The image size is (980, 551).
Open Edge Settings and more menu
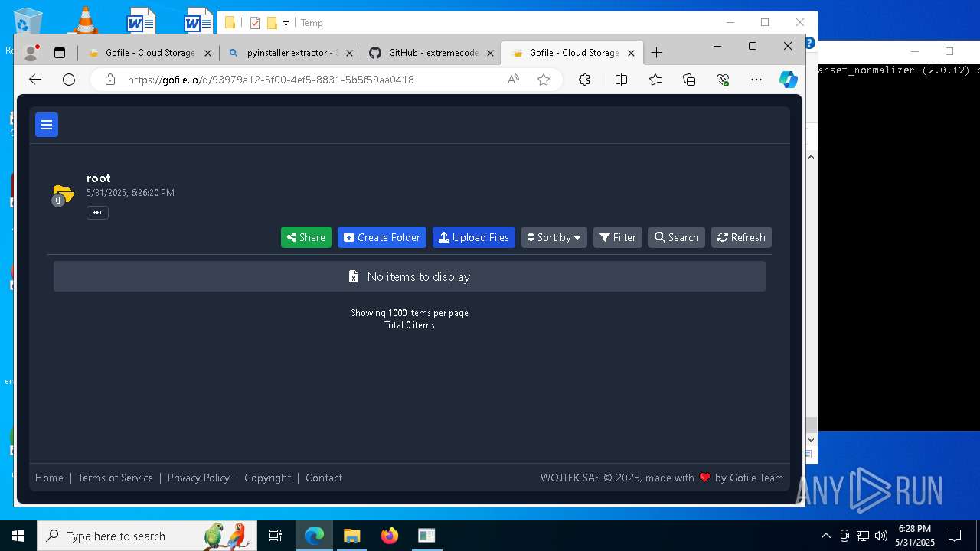pyautogui.click(x=756, y=80)
